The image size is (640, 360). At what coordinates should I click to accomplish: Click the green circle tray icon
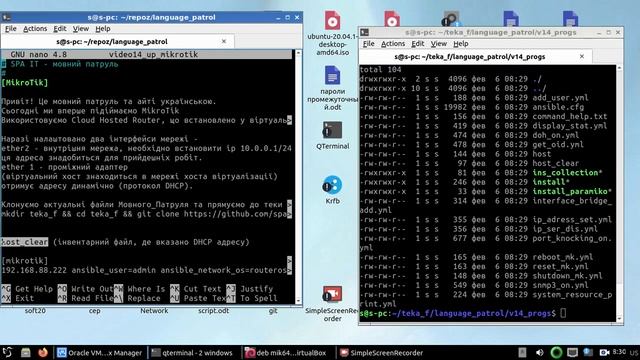click(x=556, y=353)
